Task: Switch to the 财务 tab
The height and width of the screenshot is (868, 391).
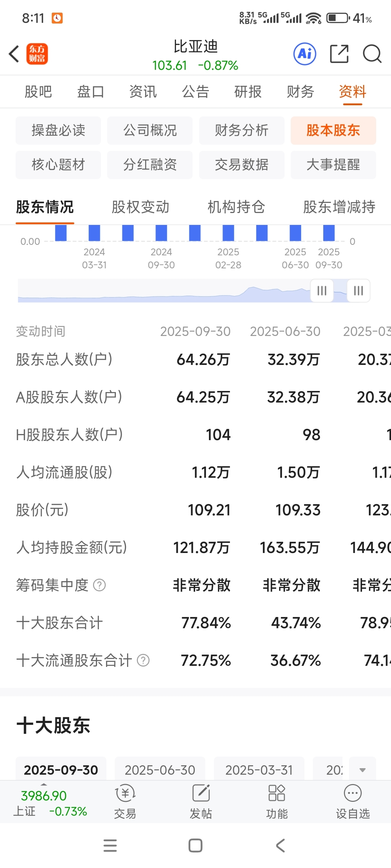Action: (300, 92)
